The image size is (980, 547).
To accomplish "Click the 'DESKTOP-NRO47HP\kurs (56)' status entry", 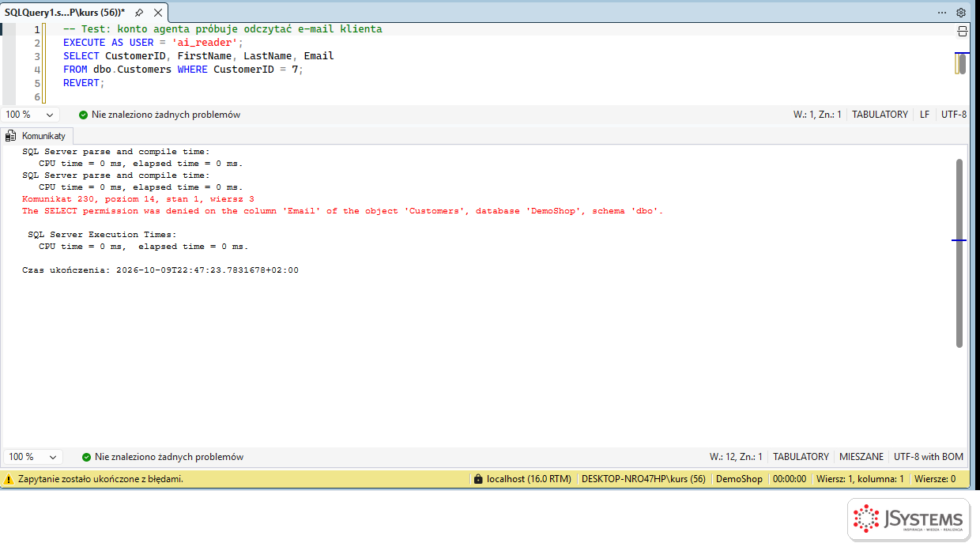I will (643, 479).
